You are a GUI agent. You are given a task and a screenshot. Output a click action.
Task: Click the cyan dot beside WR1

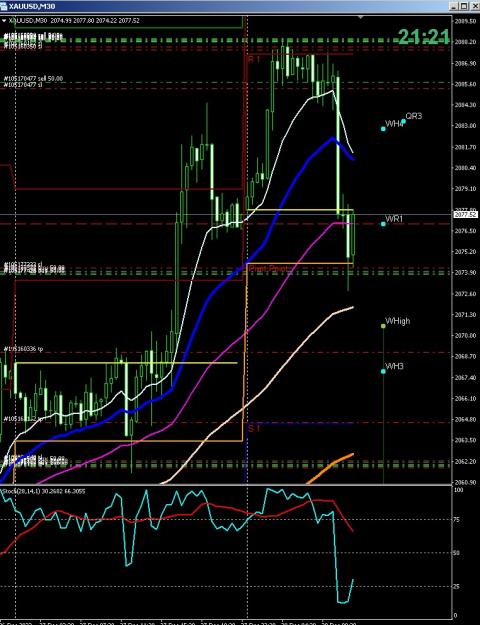click(x=383, y=224)
